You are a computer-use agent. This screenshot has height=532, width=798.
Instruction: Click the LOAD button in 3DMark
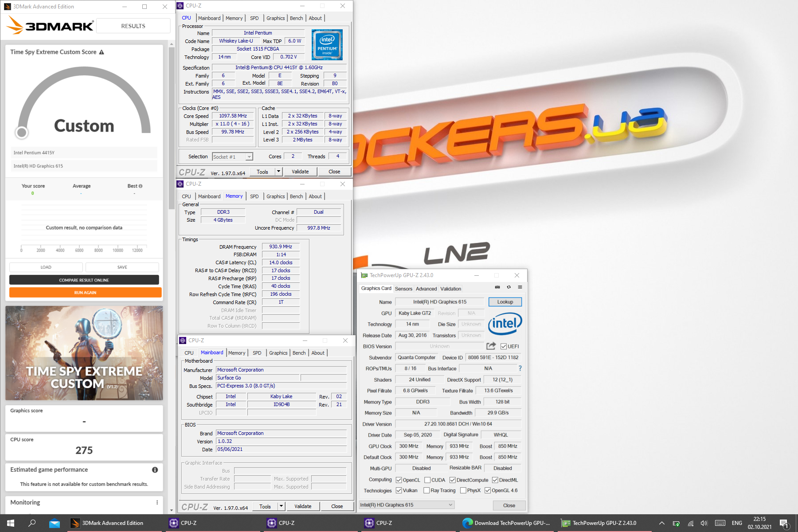(46, 267)
